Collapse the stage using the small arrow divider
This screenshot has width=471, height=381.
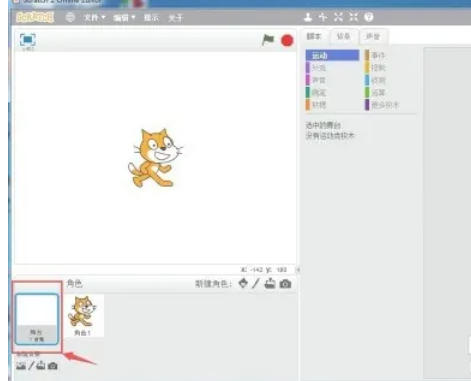(x=298, y=270)
